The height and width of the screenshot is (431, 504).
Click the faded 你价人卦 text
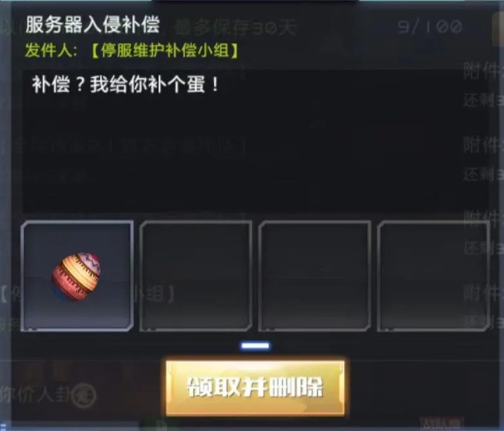tap(35, 395)
